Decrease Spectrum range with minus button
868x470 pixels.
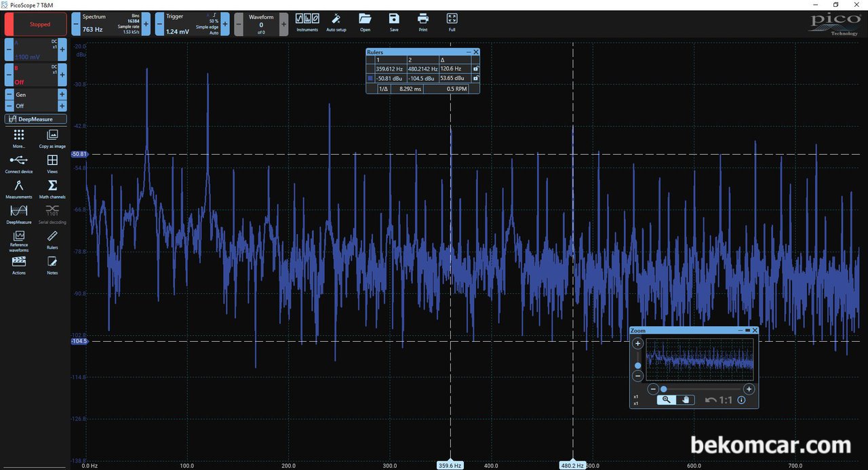75,24
